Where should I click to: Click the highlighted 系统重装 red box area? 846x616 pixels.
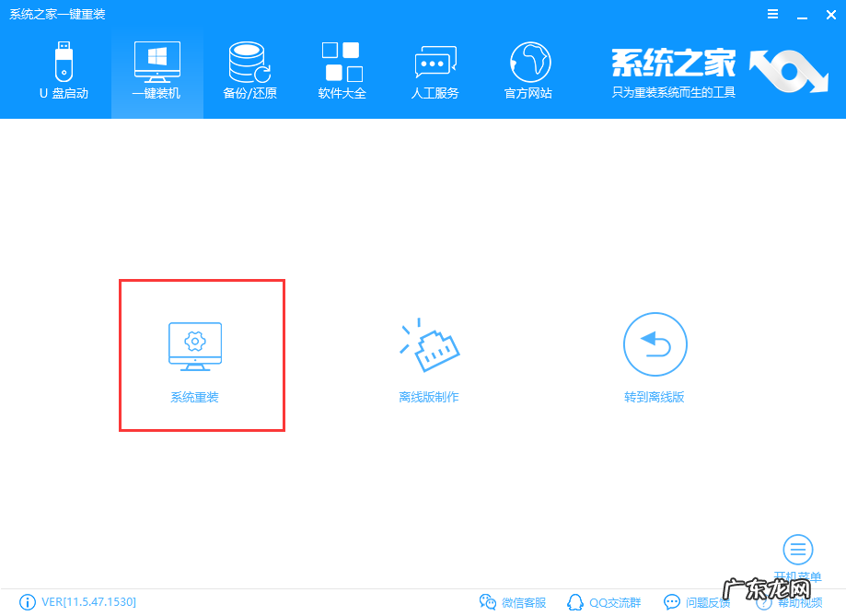[x=202, y=354]
